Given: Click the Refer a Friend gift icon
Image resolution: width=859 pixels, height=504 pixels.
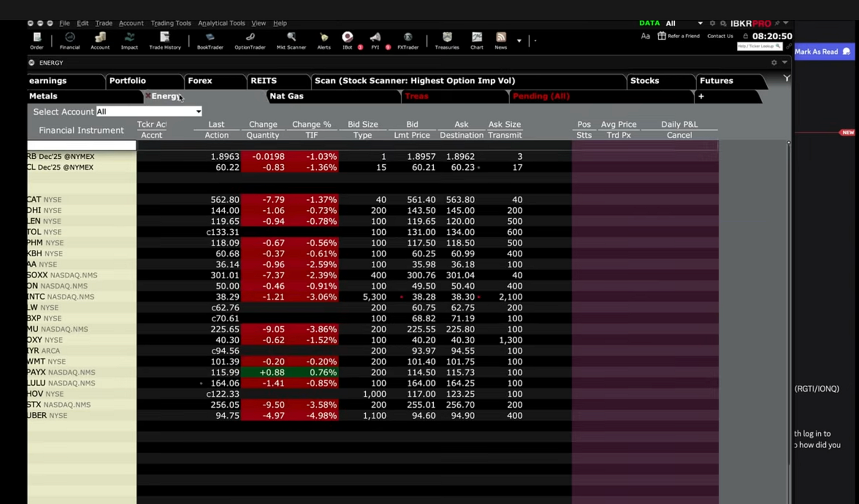Looking at the screenshot, I should [x=661, y=36].
